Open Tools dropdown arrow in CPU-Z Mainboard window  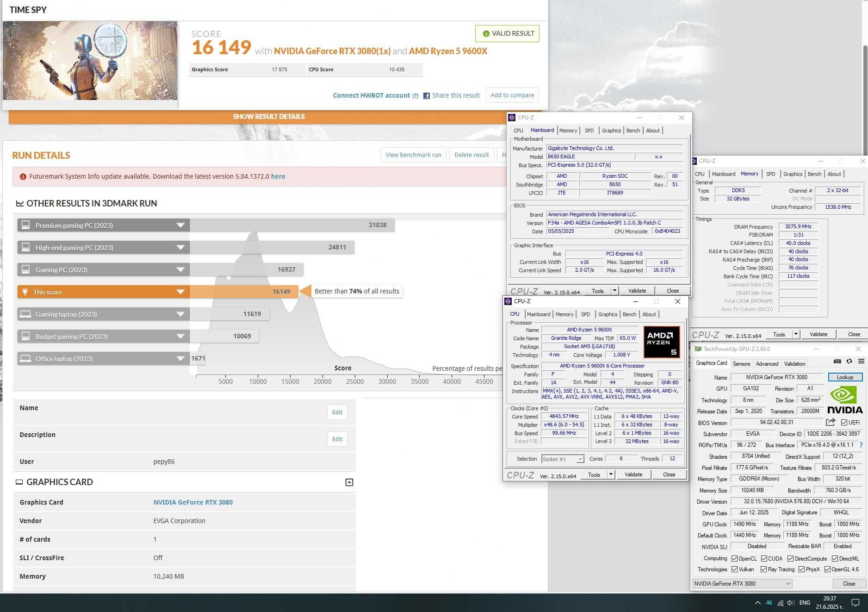614,291
